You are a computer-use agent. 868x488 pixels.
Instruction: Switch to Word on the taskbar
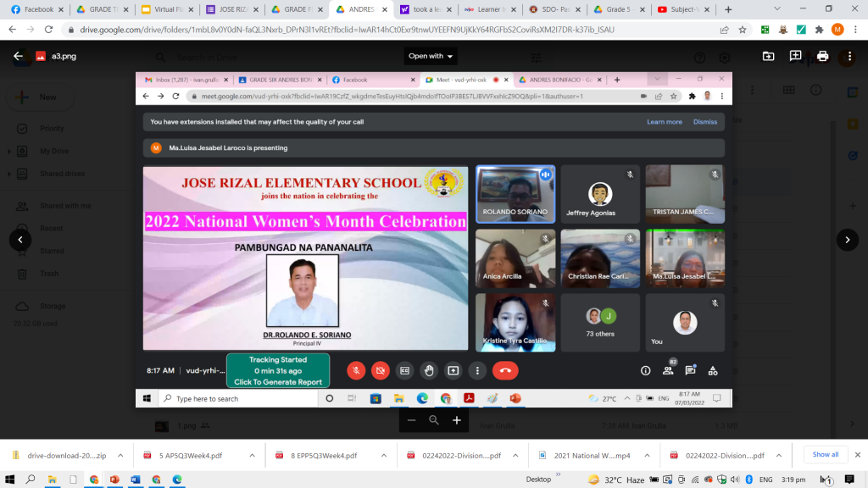(136, 480)
